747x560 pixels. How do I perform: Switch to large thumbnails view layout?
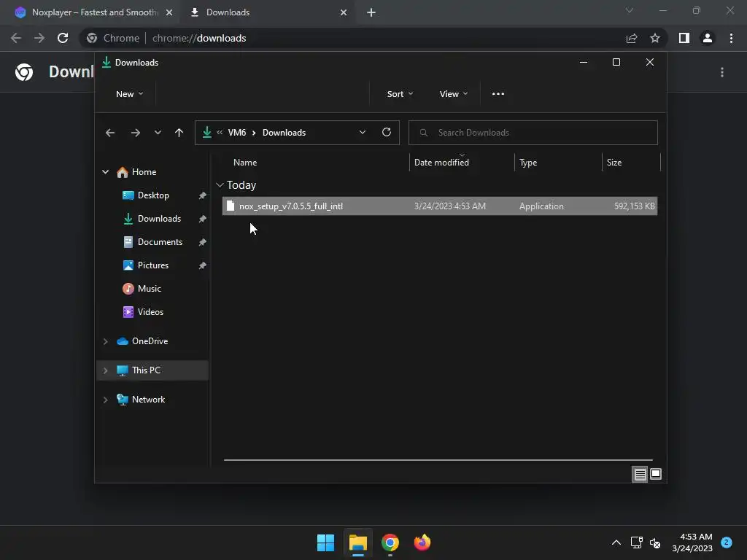(x=656, y=474)
